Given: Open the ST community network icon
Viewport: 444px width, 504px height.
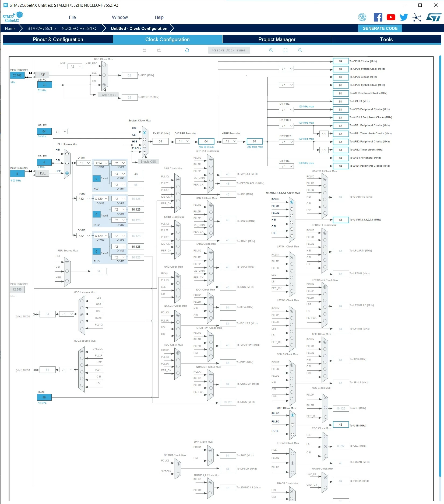Looking at the screenshot, I should coord(417,17).
